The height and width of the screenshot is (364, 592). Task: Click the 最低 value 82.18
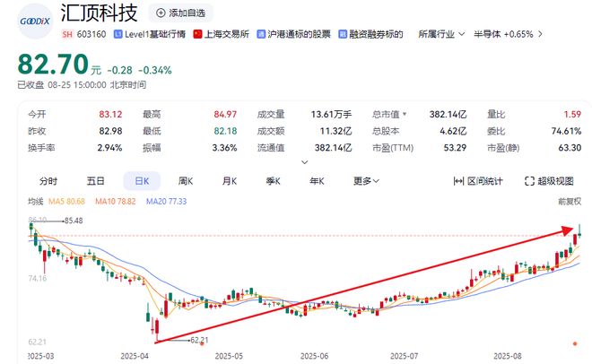pyautogui.click(x=225, y=131)
